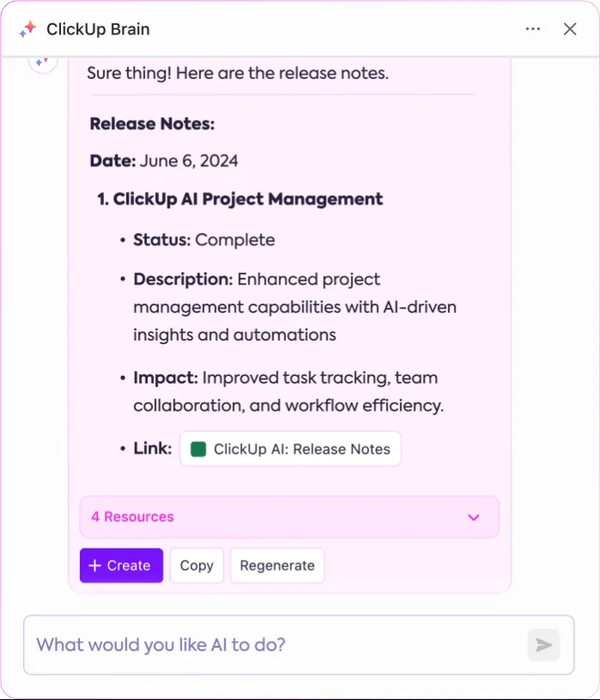Click the 'June 6, 2024' date text
The image size is (600, 700).
point(189,161)
